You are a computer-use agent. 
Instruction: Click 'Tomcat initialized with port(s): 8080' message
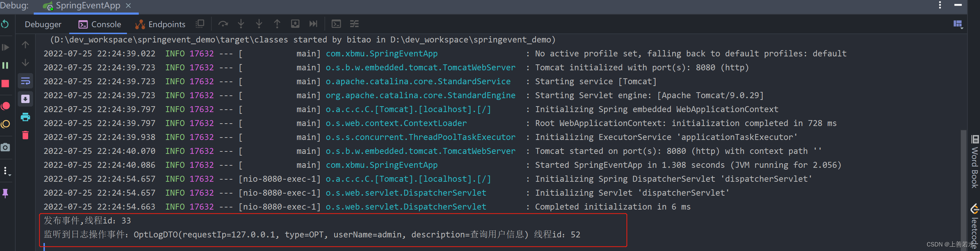coord(642,68)
